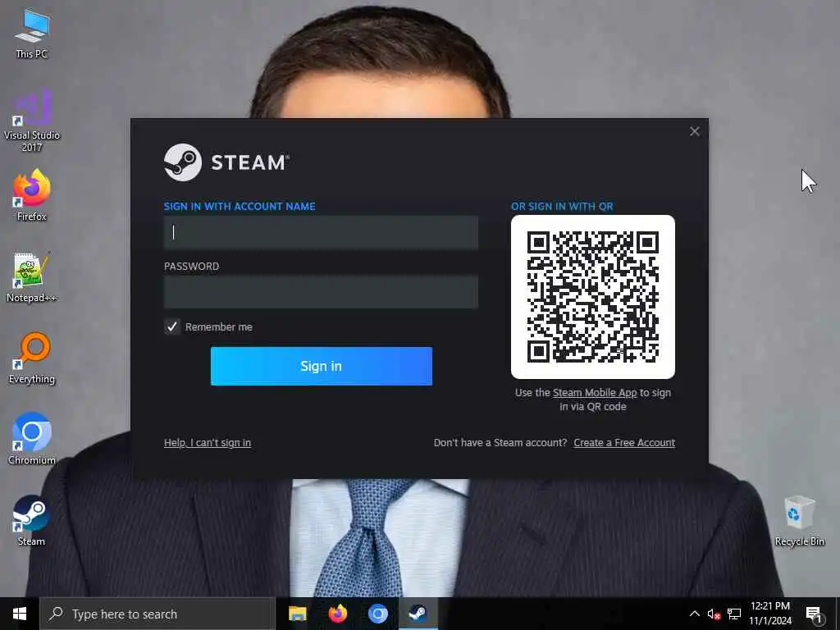
Task: Click the Steam taskbar button
Action: tap(418, 614)
